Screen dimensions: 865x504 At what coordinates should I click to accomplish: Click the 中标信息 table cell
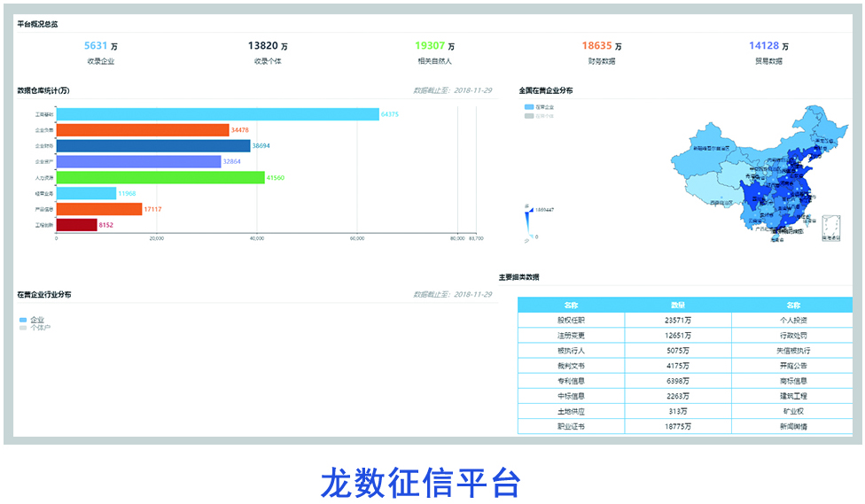pyautogui.click(x=571, y=396)
